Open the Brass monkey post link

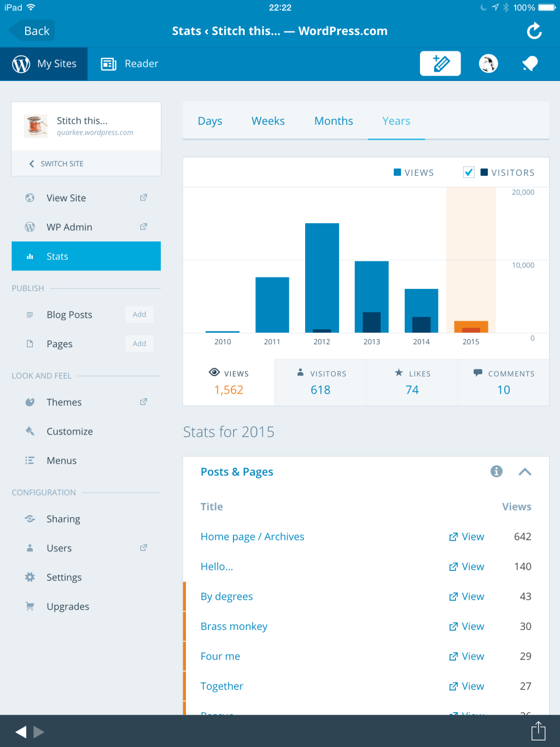pos(234,626)
